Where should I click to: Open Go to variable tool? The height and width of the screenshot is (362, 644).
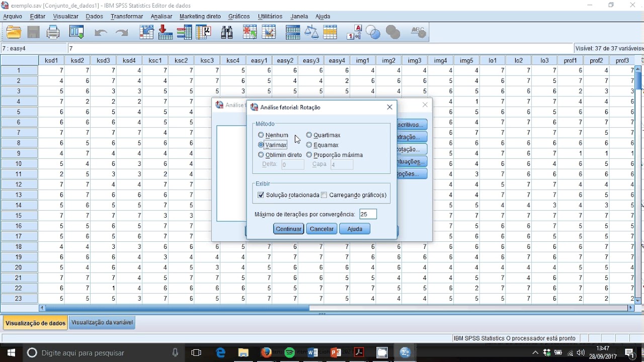[x=165, y=33]
